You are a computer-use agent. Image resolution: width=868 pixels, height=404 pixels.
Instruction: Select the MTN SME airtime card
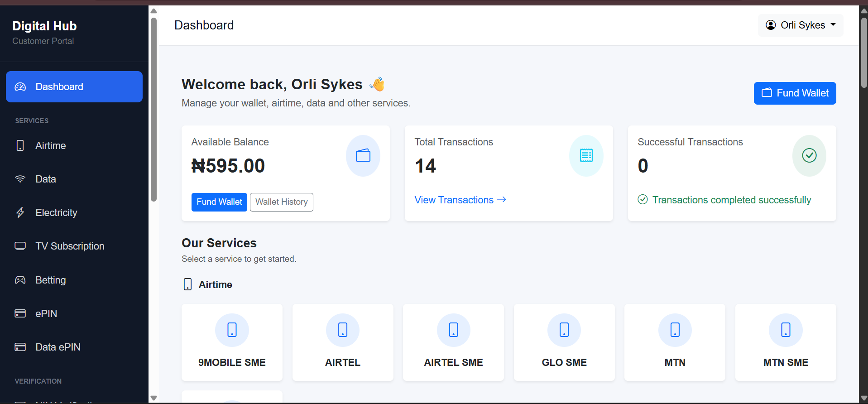coord(786,342)
